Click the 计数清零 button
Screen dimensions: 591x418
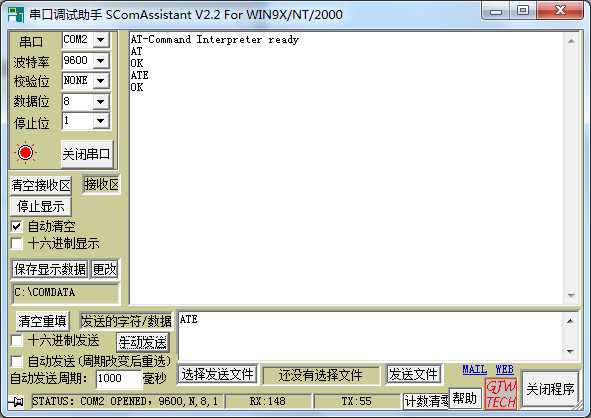pyautogui.click(x=426, y=401)
